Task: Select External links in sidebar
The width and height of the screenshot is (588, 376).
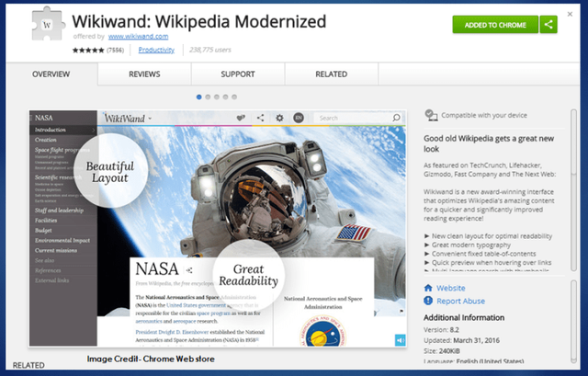Action: pyautogui.click(x=51, y=280)
